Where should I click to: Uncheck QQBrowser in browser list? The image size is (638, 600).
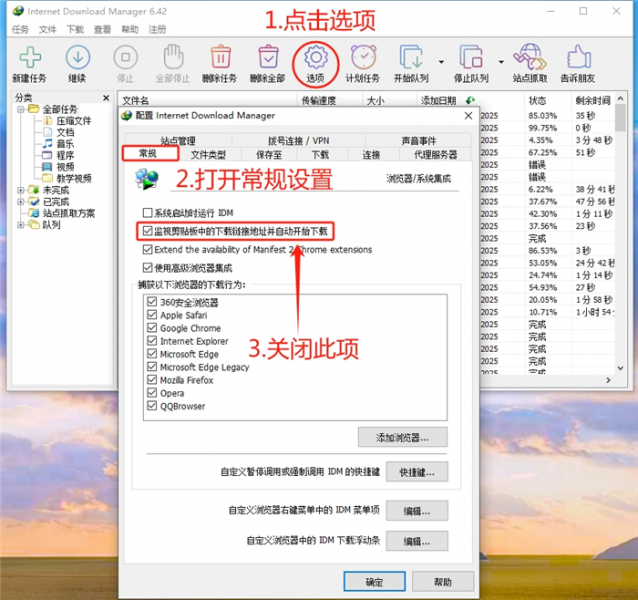click(152, 406)
